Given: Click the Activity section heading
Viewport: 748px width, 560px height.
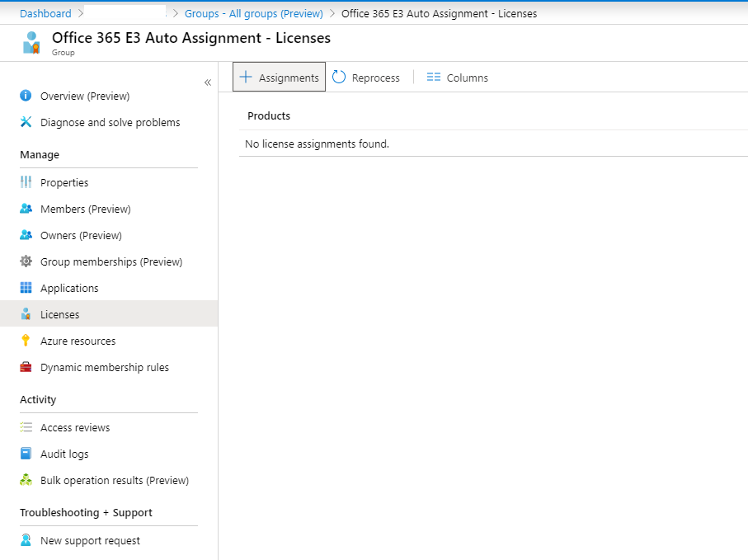Looking at the screenshot, I should (x=38, y=399).
